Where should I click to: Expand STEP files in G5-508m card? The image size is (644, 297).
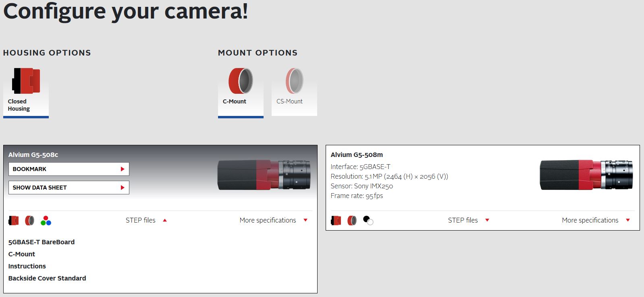tap(468, 220)
